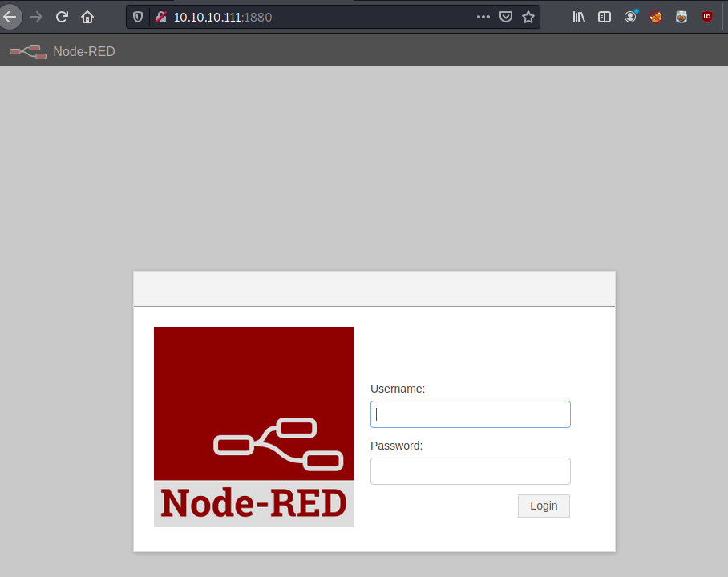The width and height of the screenshot is (728, 577).
Task: Click the Node-RED logo in the header
Action: coord(27,50)
